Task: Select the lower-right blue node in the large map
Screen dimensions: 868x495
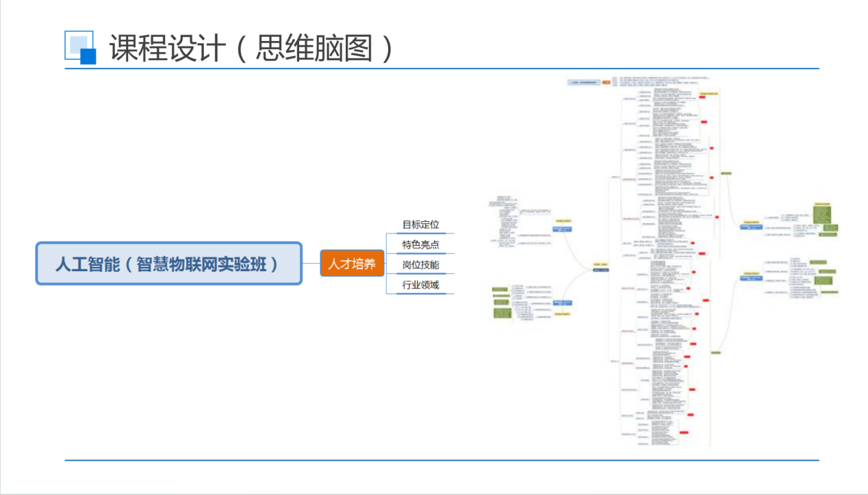Action: pos(750,278)
